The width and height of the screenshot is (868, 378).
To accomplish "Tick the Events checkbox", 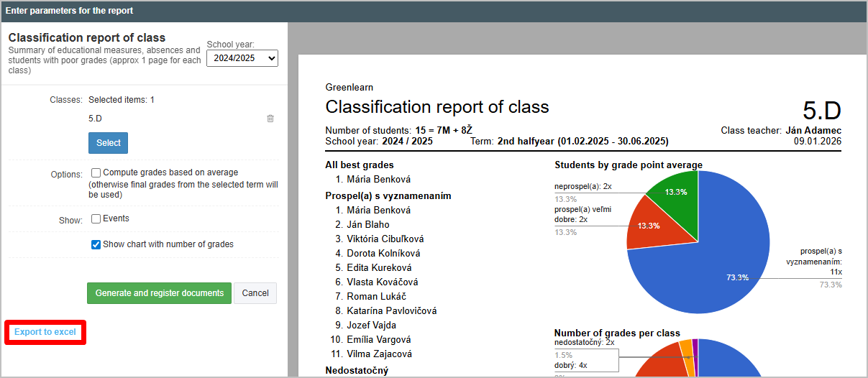I will tap(96, 218).
